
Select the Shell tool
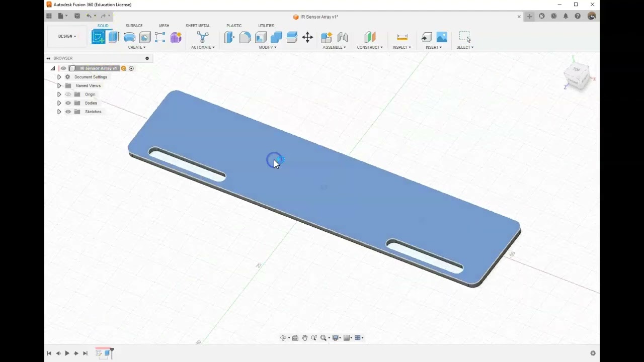click(261, 37)
